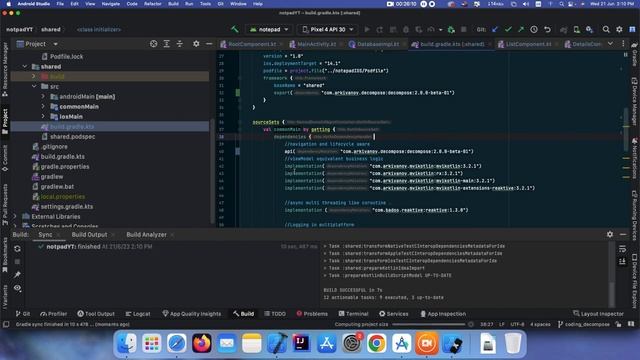Image resolution: width=640 pixels, height=360 pixels.
Task: Toggle Resource Manager side tab
Action: pyautogui.click(x=5, y=69)
